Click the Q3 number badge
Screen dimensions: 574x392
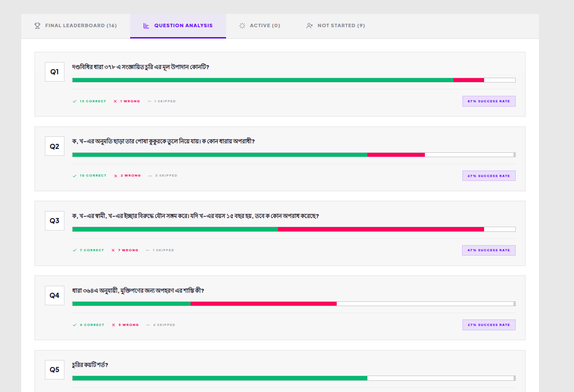point(54,221)
